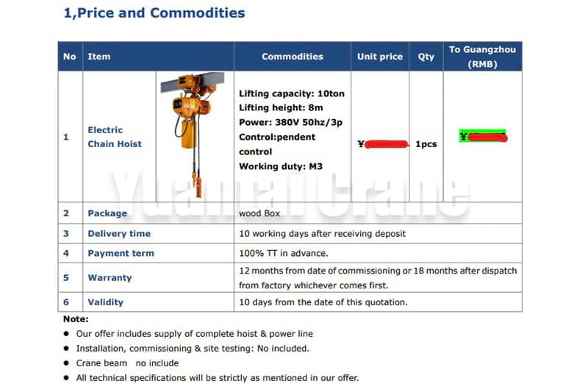
Task: Click the electric chain hoist product image
Action: [x=193, y=135]
